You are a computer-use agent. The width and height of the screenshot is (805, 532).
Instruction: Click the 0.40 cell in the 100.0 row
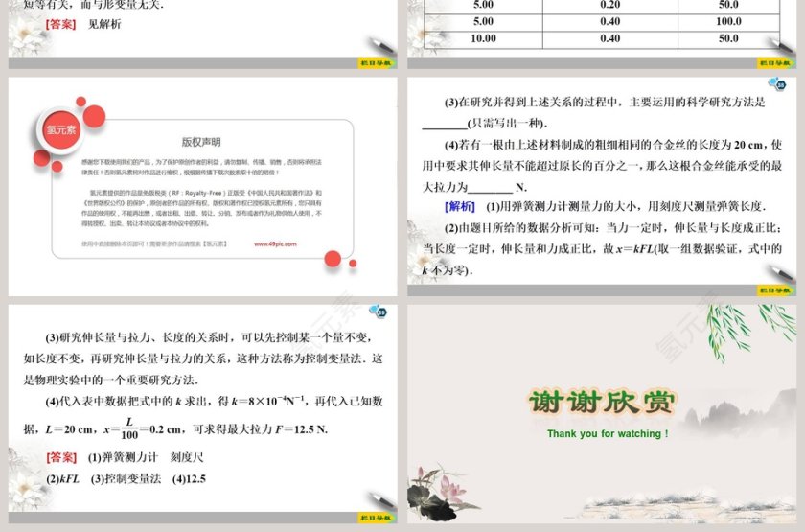pyautogui.click(x=609, y=21)
